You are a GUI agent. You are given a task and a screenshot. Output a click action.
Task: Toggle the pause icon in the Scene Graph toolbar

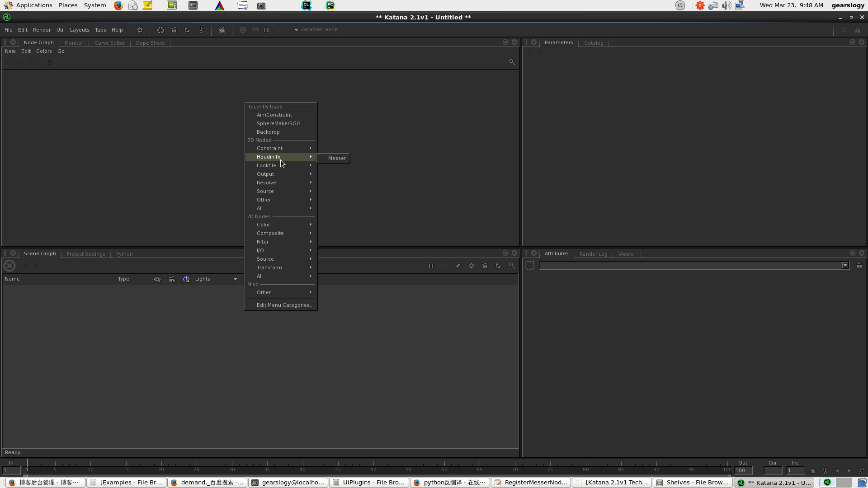(x=431, y=266)
